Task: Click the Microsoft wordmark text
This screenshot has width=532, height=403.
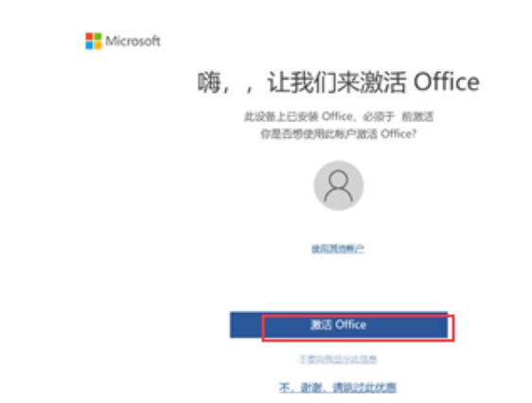Action: click(x=133, y=41)
